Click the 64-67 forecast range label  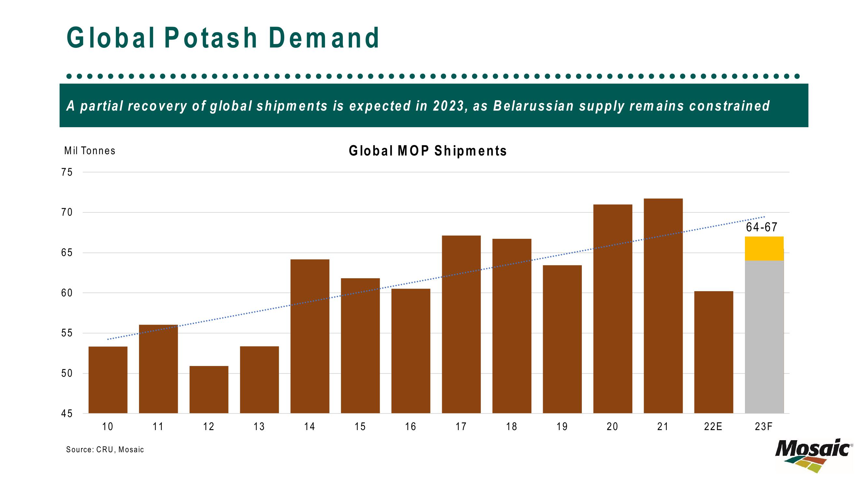(x=762, y=227)
